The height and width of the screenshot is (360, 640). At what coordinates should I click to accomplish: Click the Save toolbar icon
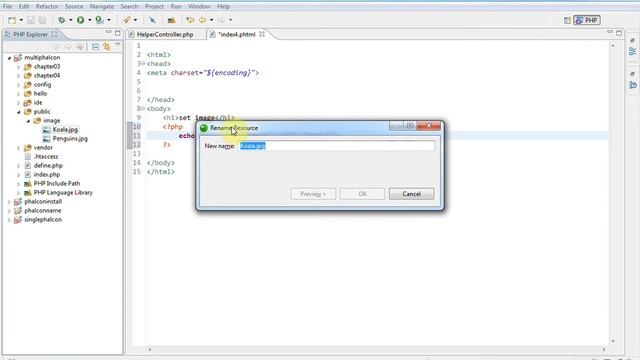tap(31, 20)
